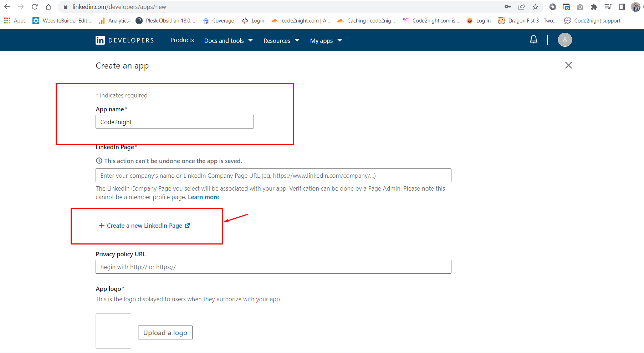Image resolution: width=644 pixels, height=353 pixels.
Task: Expand the Resources dropdown
Action: (x=281, y=40)
